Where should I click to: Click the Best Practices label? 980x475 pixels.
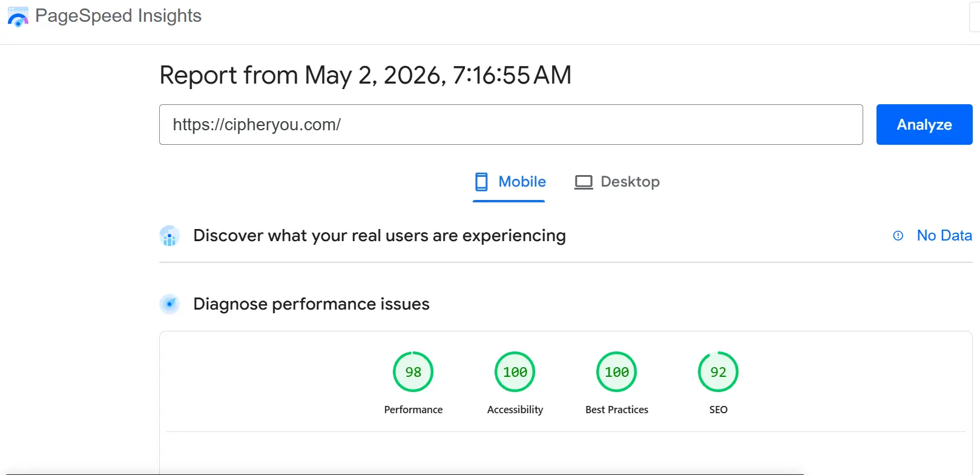[617, 410]
